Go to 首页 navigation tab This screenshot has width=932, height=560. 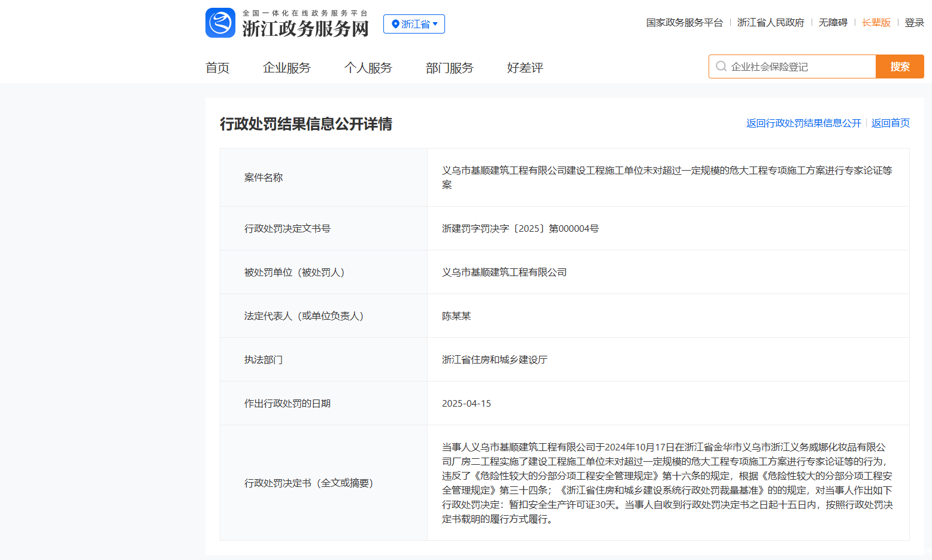click(217, 68)
